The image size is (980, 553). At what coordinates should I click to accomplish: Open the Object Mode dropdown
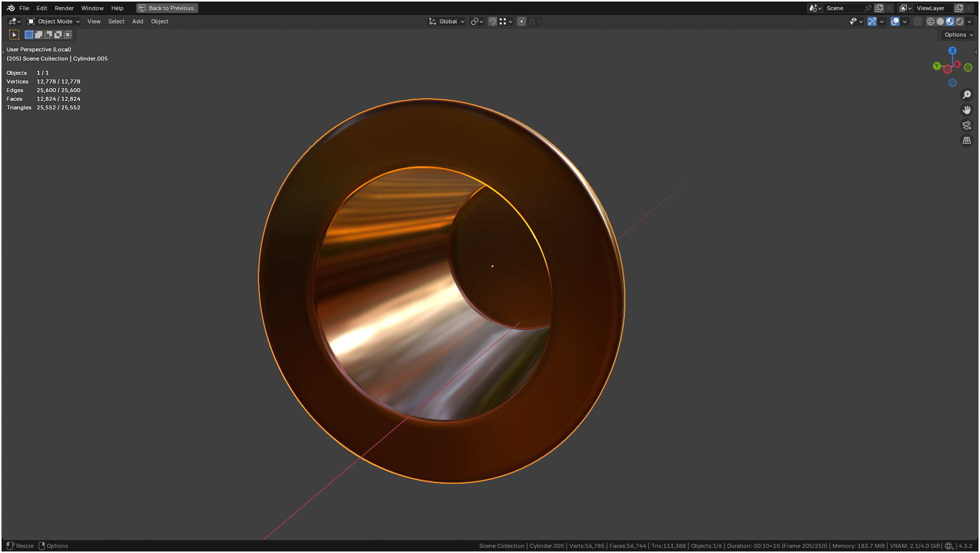[x=54, y=21]
